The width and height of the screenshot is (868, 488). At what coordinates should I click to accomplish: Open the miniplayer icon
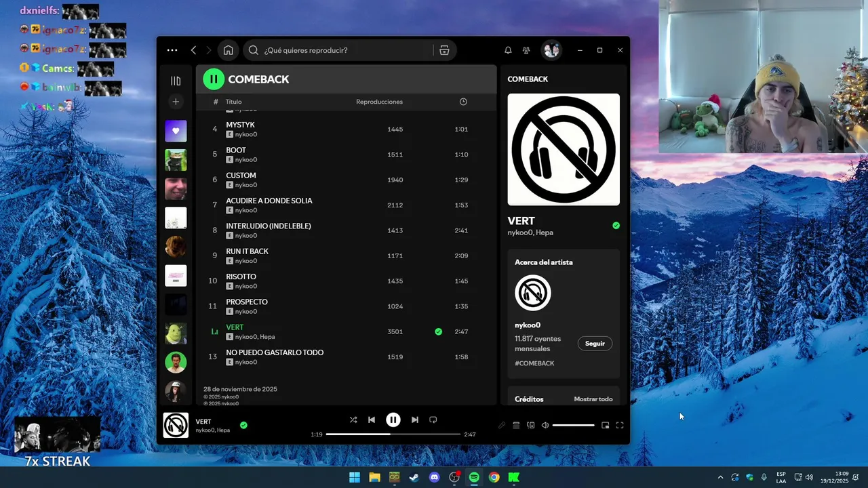click(606, 425)
